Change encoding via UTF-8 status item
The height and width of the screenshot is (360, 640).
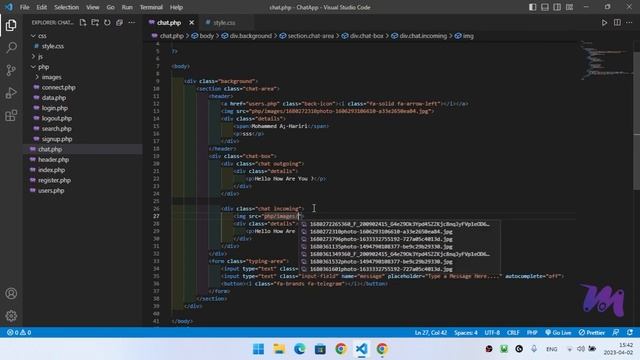pos(492,332)
